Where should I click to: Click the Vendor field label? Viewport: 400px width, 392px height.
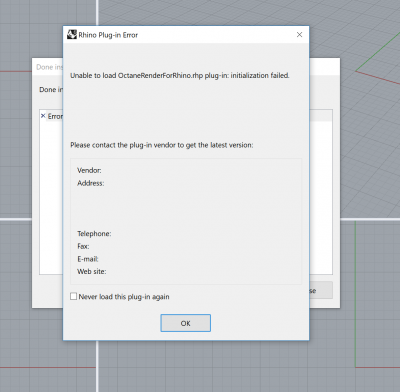point(89,170)
